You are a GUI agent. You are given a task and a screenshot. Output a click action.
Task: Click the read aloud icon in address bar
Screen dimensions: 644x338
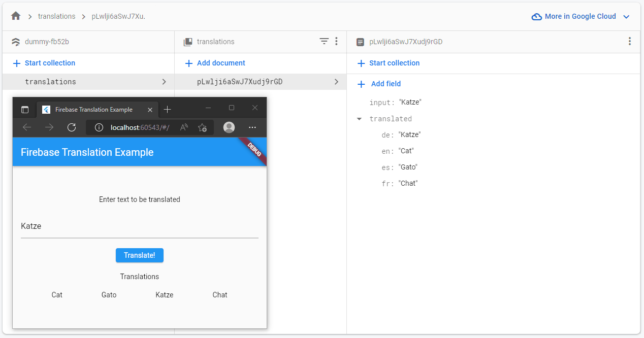click(x=184, y=127)
